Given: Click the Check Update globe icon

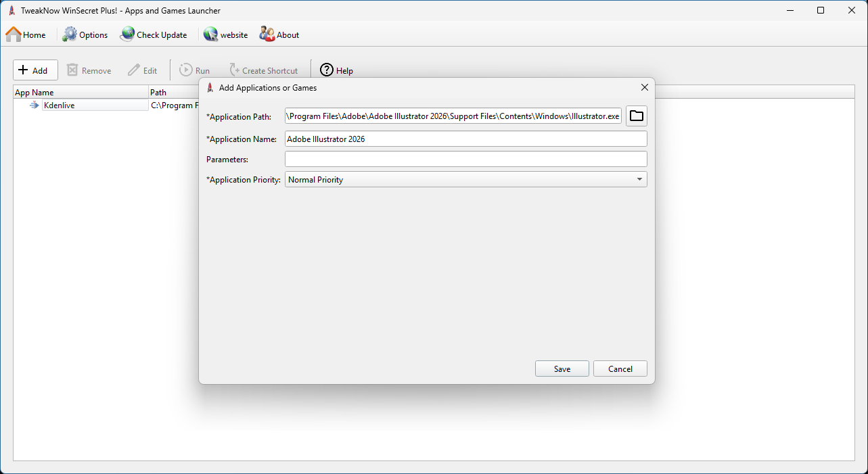Looking at the screenshot, I should [127, 34].
